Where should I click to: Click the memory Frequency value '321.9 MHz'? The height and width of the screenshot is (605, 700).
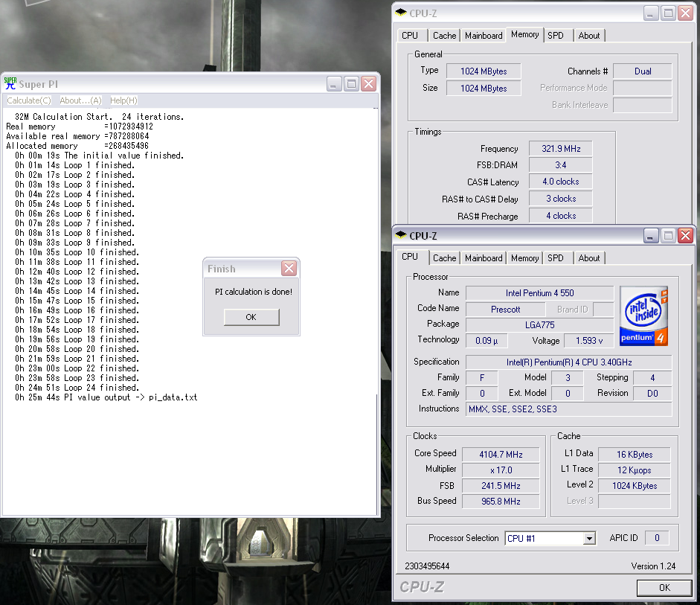pos(561,149)
